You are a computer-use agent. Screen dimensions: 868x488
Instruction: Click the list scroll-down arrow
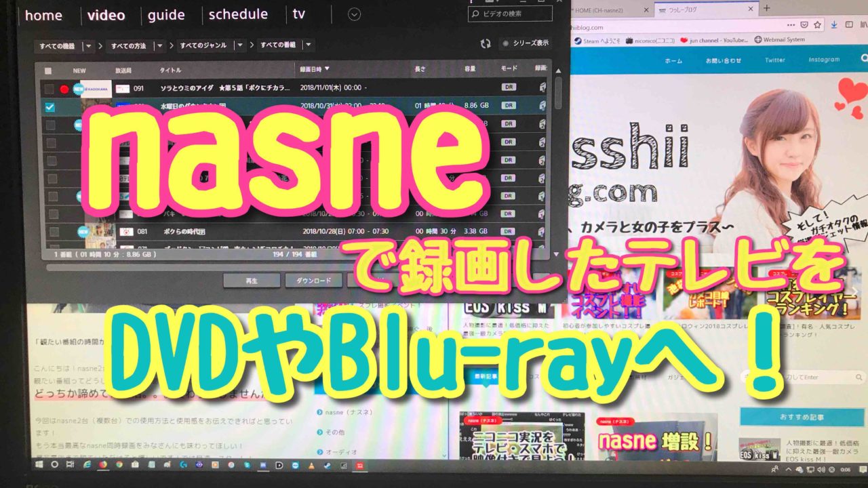(x=557, y=255)
